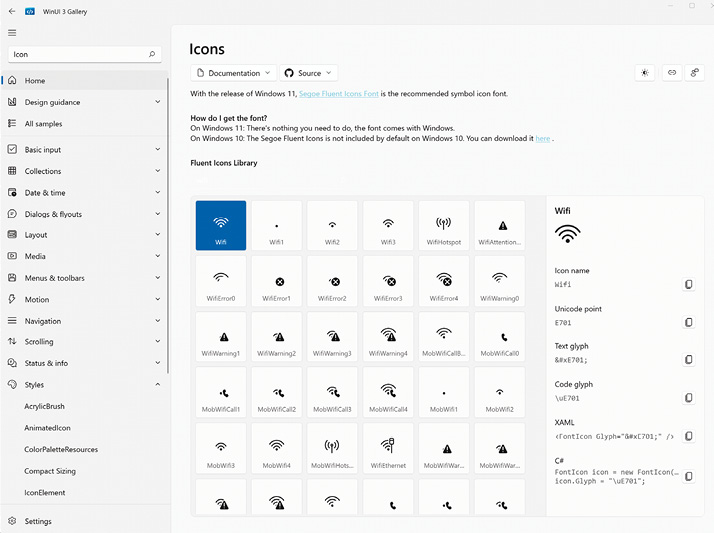Open Settings in the sidebar
Image resolution: width=714 pixels, height=533 pixels.
(x=84, y=521)
